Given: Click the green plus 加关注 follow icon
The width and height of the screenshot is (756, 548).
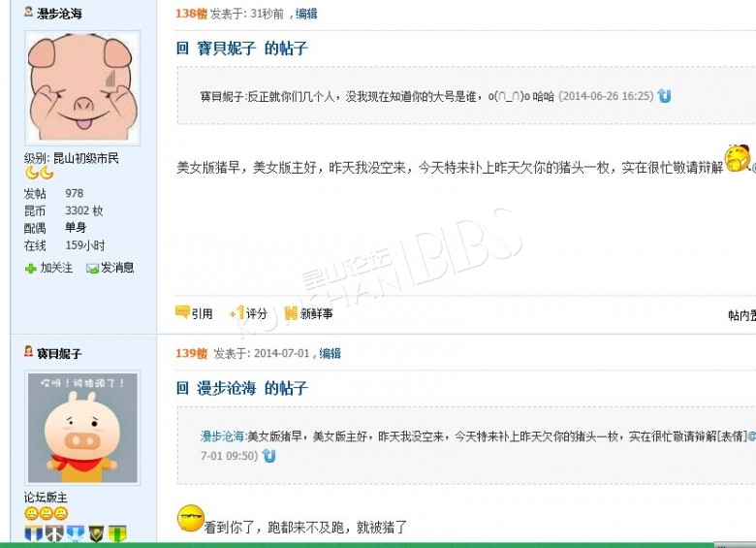Looking at the screenshot, I should pos(31,269).
